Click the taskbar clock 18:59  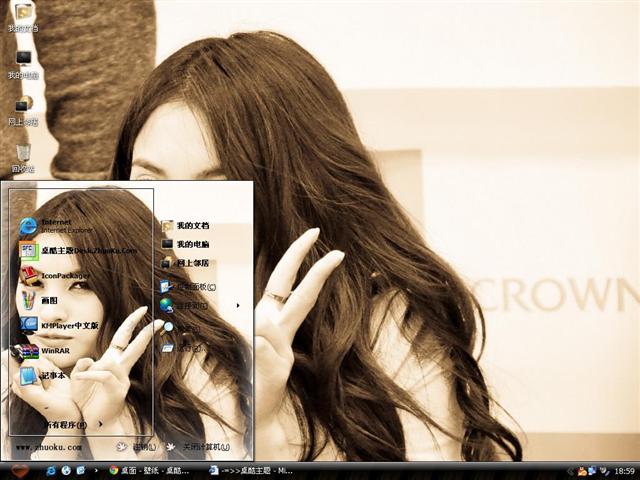(x=624, y=471)
